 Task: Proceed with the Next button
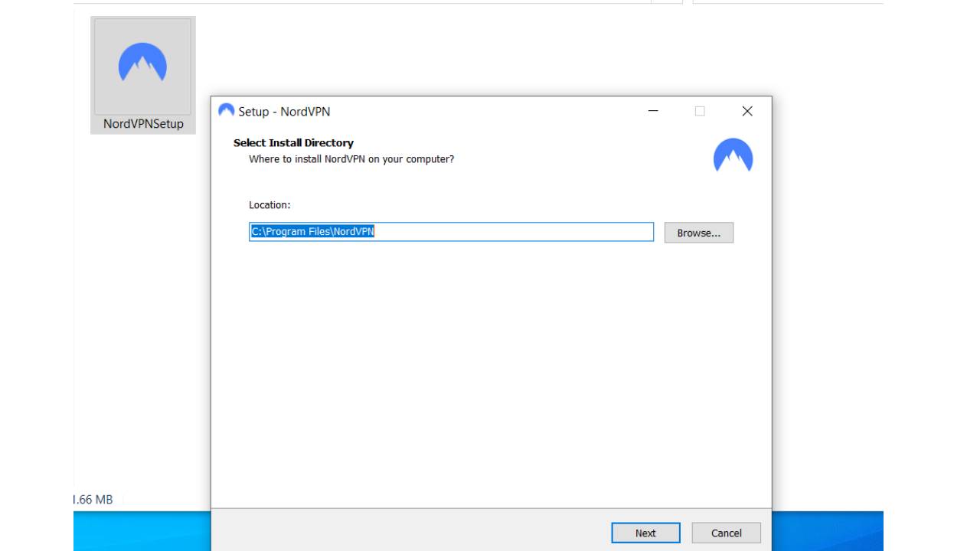[x=645, y=533]
